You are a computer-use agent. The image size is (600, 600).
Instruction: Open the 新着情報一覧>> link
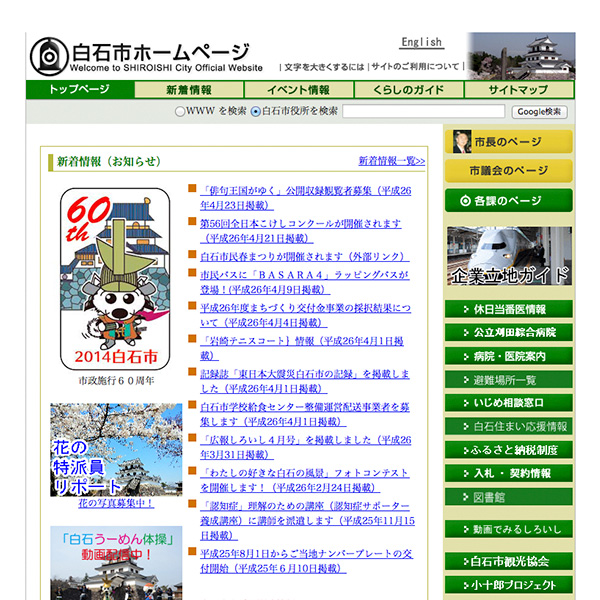click(x=391, y=161)
